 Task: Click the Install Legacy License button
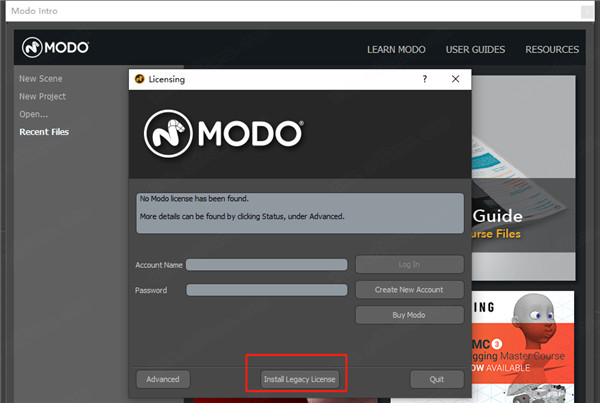click(300, 379)
